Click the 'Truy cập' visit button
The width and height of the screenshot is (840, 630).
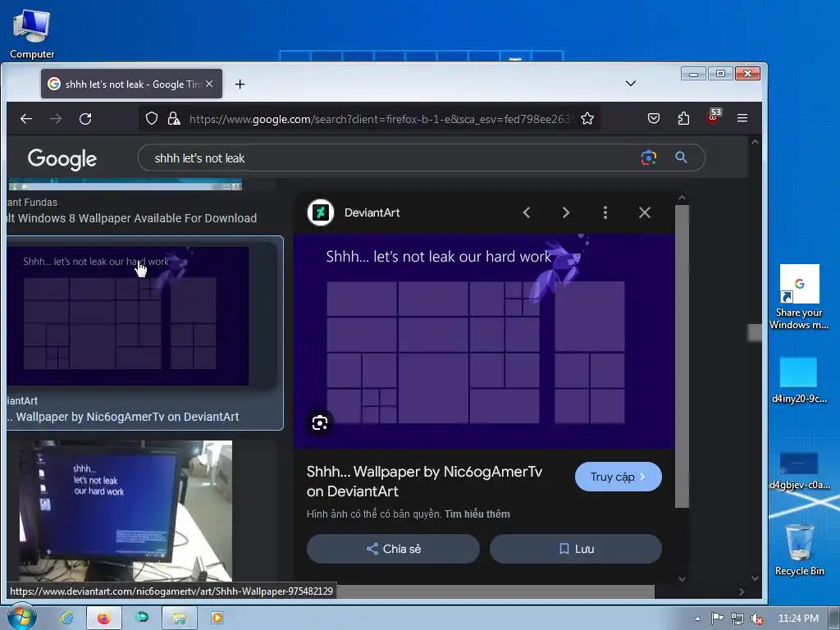tap(619, 477)
